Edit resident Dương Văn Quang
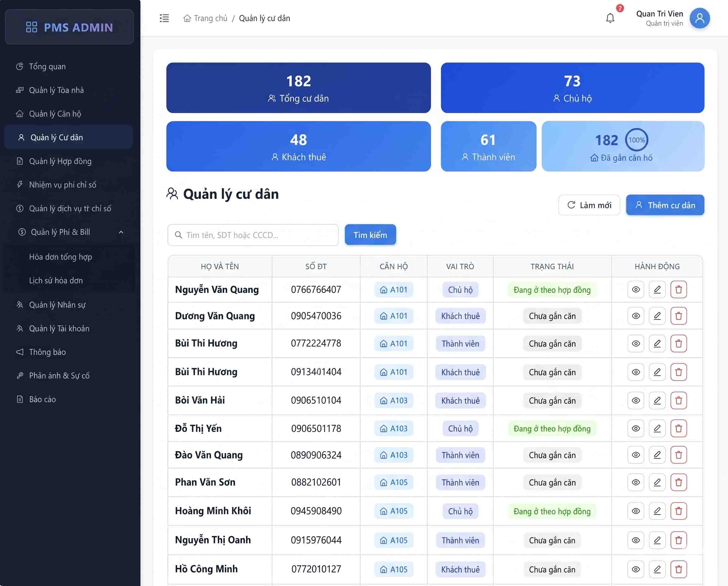 [x=657, y=316]
